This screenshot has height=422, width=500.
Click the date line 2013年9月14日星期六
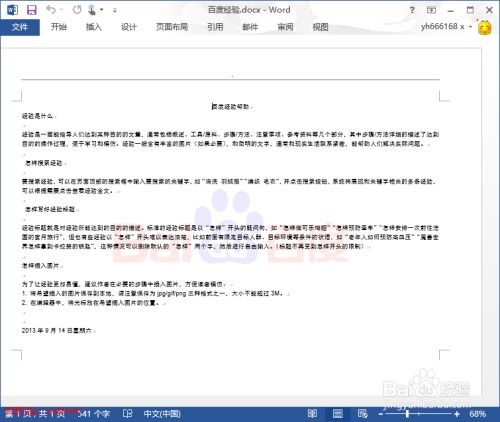coord(57,331)
